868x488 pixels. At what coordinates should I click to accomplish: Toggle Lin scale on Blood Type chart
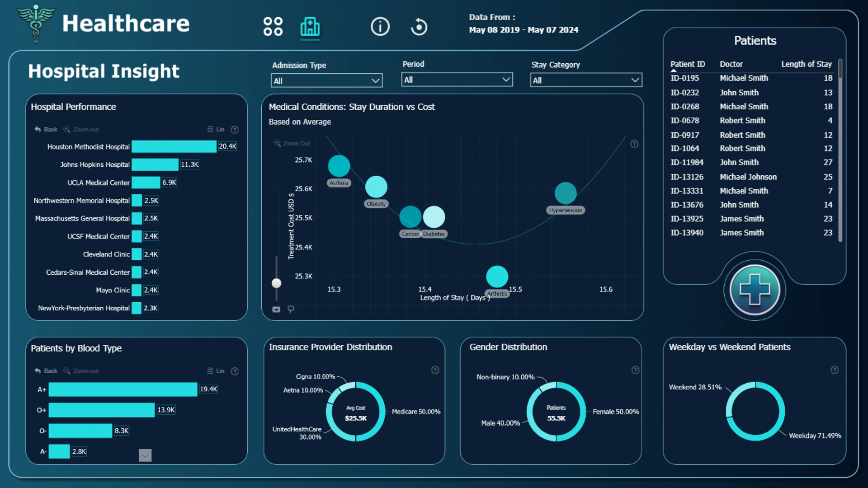[x=216, y=371]
